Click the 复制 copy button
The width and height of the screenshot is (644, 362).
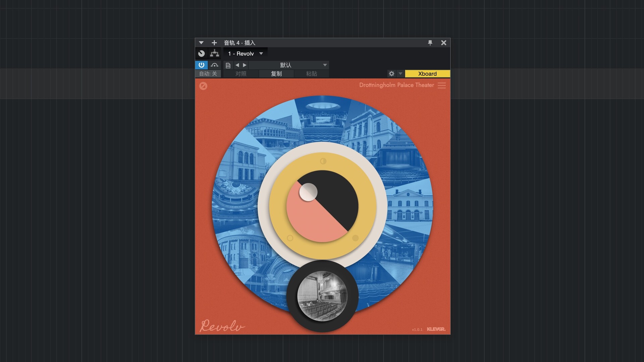point(276,74)
